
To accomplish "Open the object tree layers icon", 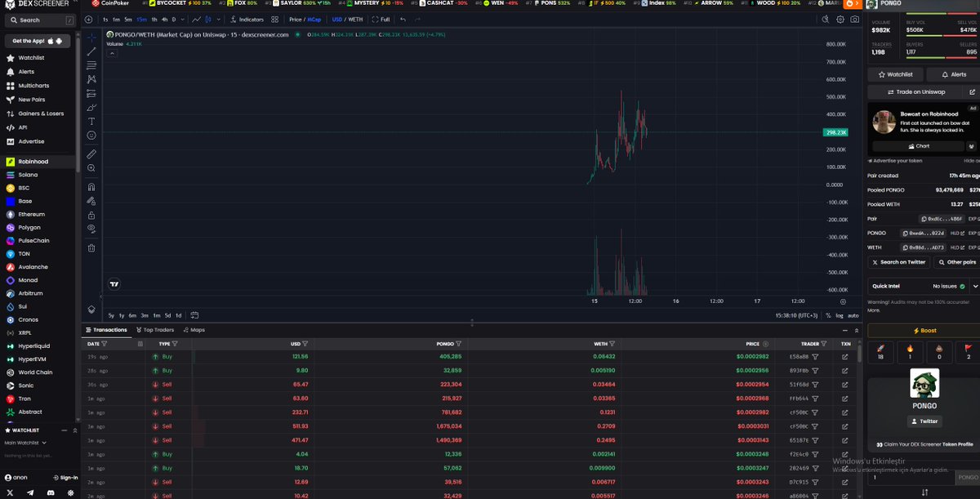I will (x=91, y=309).
